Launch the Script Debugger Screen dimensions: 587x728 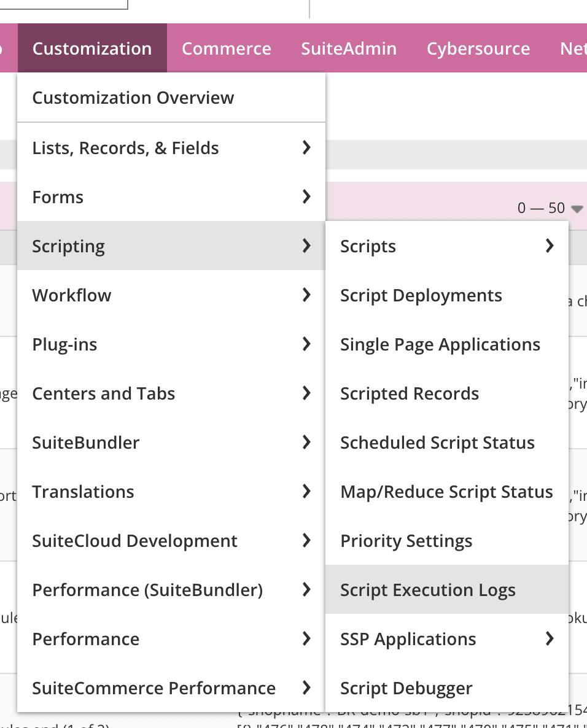point(406,687)
